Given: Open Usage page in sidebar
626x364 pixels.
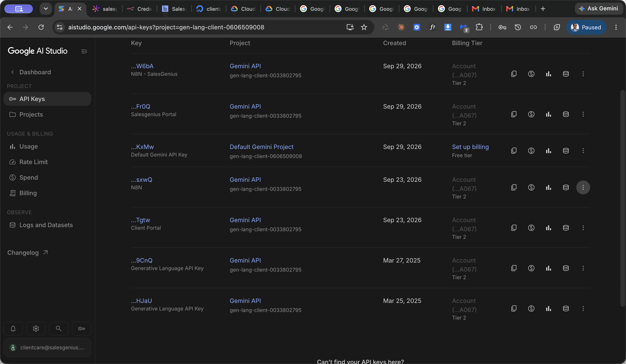Looking at the screenshot, I should pyautogui.click(x=47, y=146).
